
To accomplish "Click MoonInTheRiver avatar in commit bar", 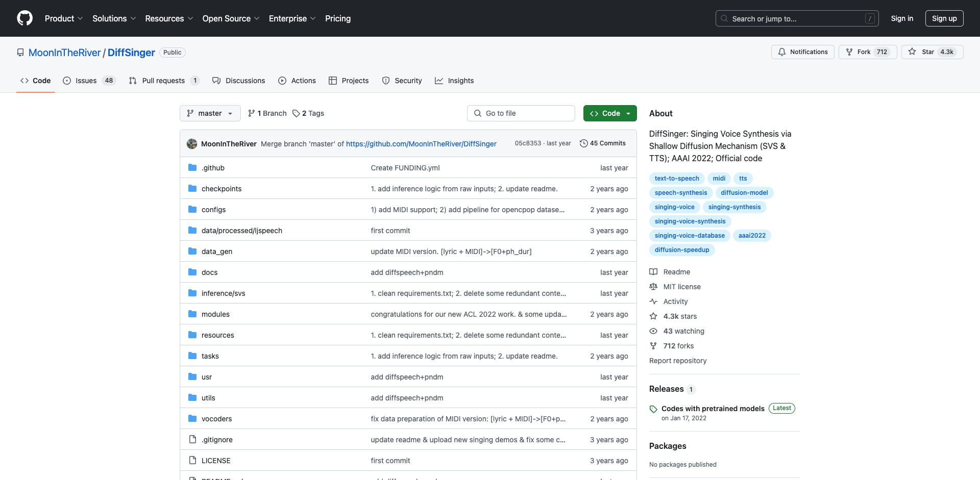I will pos(192,144).
